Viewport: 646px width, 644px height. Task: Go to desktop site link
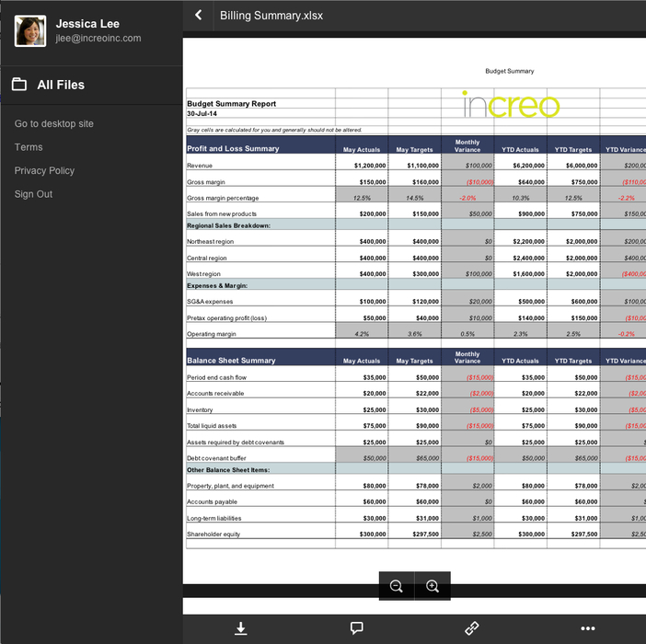pyautogui.click(x=54, y=123)
